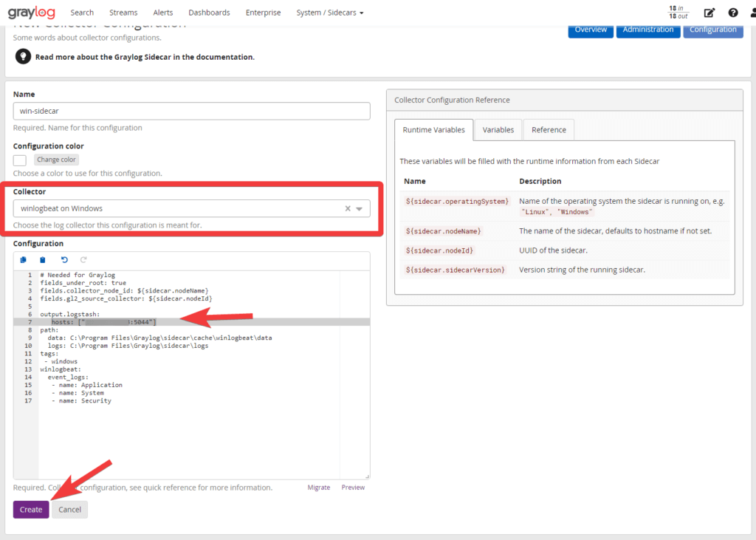Click the white configuration color swatch

tap(20, 160)
